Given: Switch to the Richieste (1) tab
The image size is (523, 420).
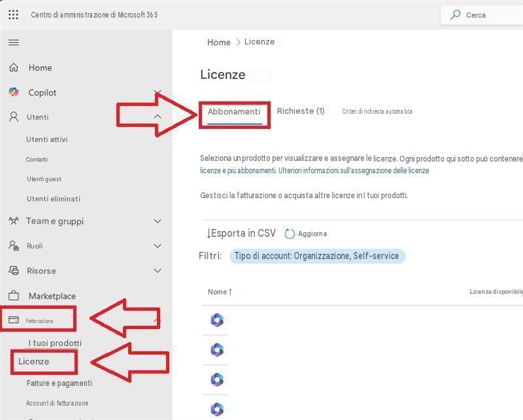Looking at the screenshot, I should [x=301, y=111].
